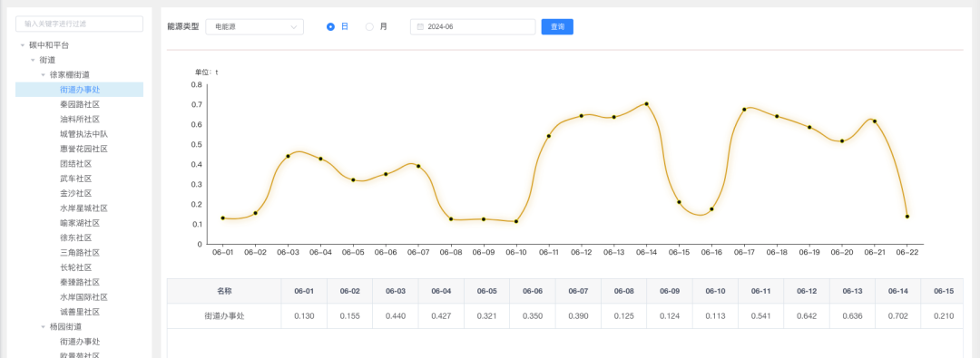
Task: Select 武车社区 in the tree
Action: [x=75, y=179]
